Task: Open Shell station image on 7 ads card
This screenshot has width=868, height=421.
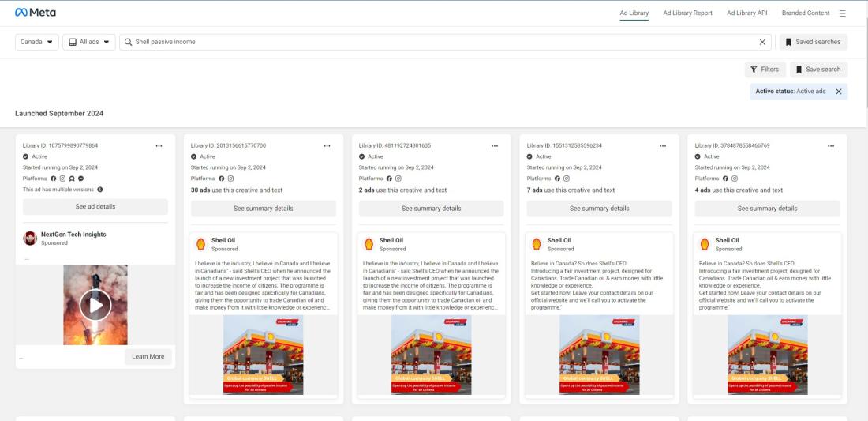Action: click(x=600, y=355)
